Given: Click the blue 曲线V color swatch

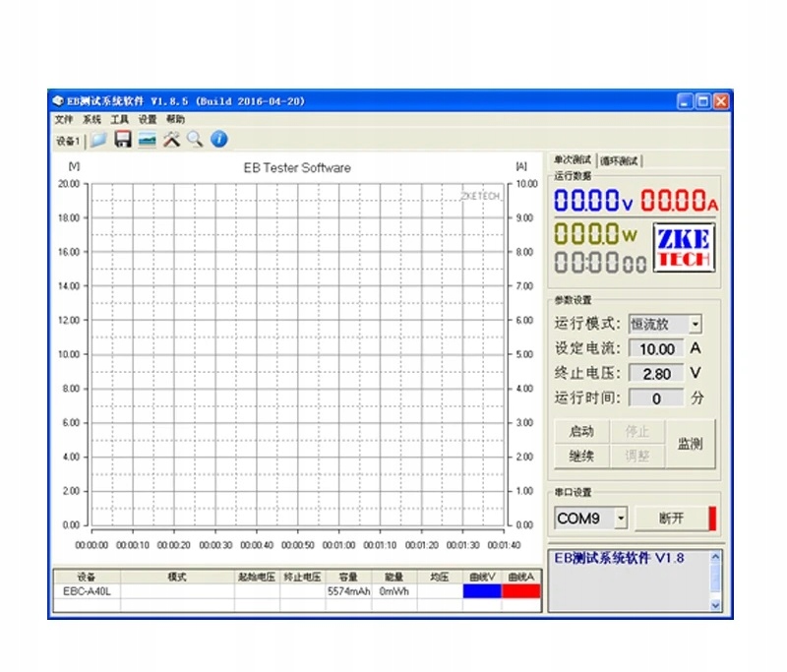Looking at the screenshot, I should point(482,591).
